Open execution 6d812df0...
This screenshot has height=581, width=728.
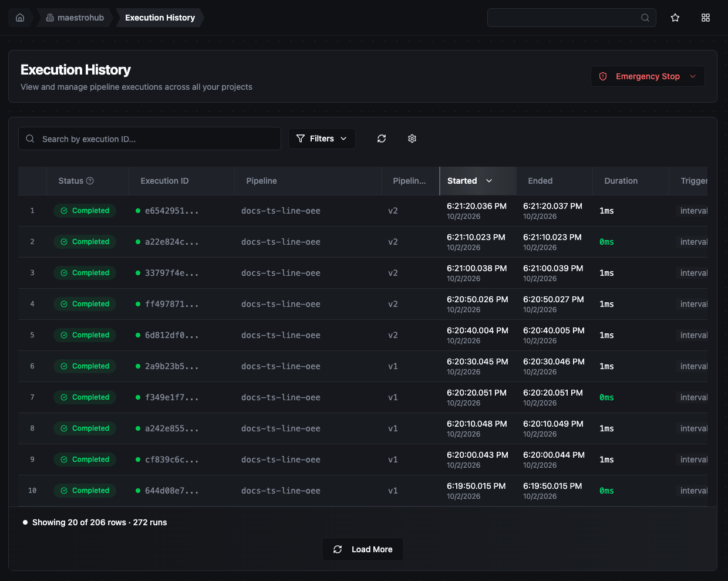[x=171, y=335]
